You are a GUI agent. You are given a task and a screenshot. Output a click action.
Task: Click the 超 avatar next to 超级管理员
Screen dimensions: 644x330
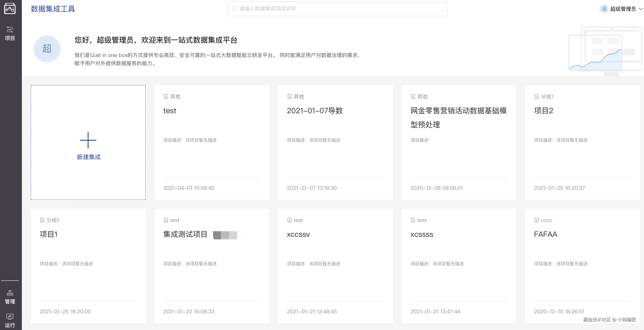(604, 9)
